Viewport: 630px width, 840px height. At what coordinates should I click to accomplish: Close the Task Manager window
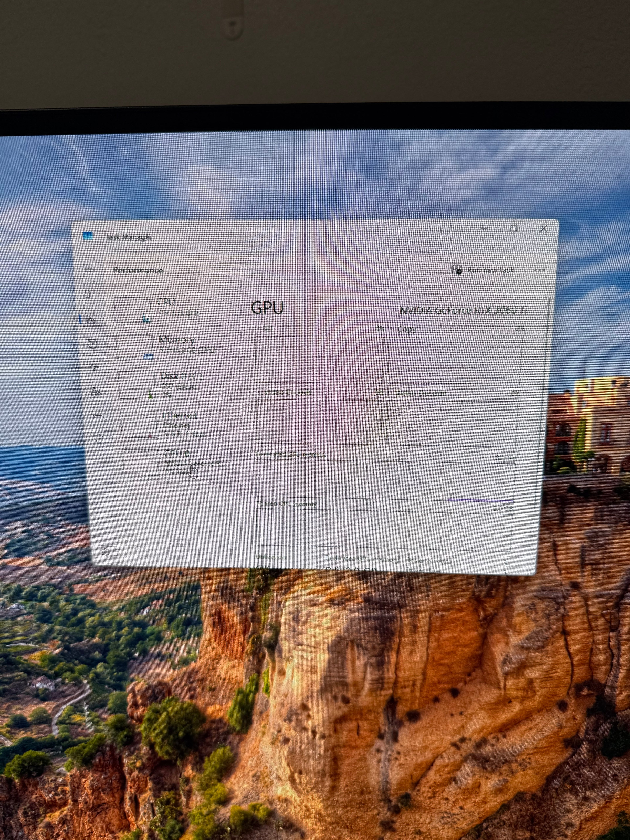(544, 228)
